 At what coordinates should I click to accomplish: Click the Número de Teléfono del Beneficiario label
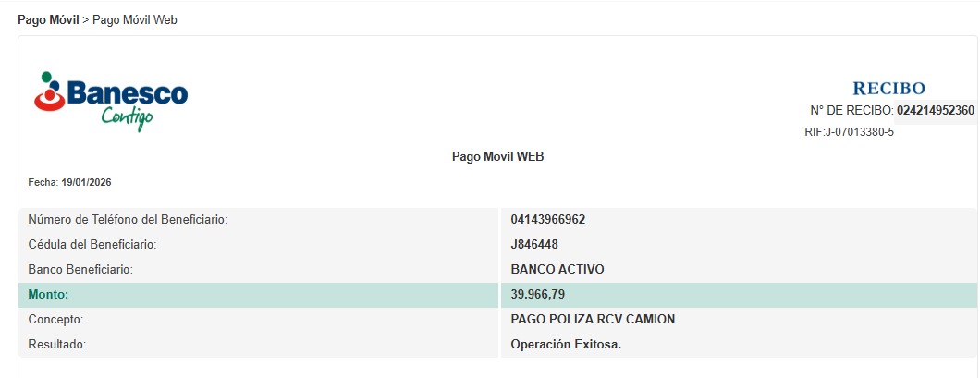pos(128,220)
